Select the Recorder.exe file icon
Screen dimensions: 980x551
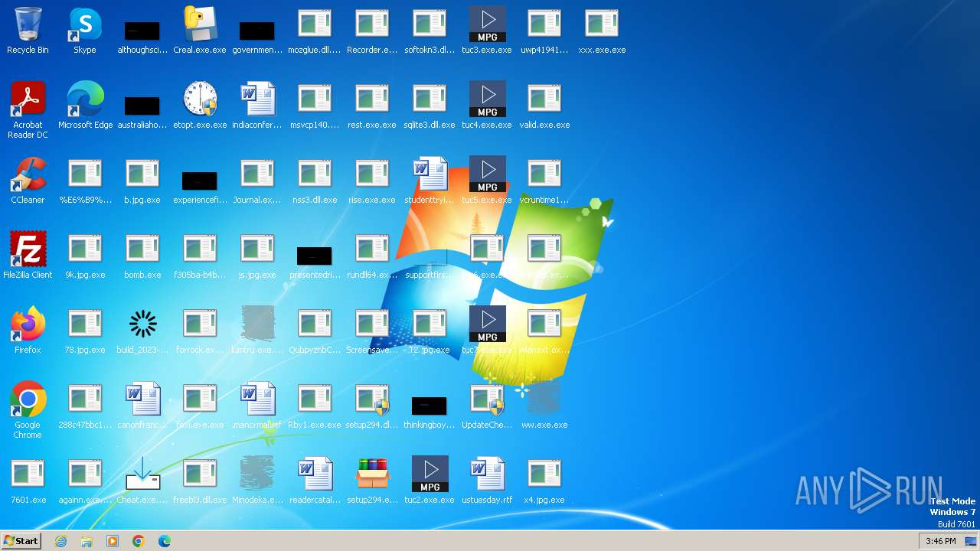[372, 24]
